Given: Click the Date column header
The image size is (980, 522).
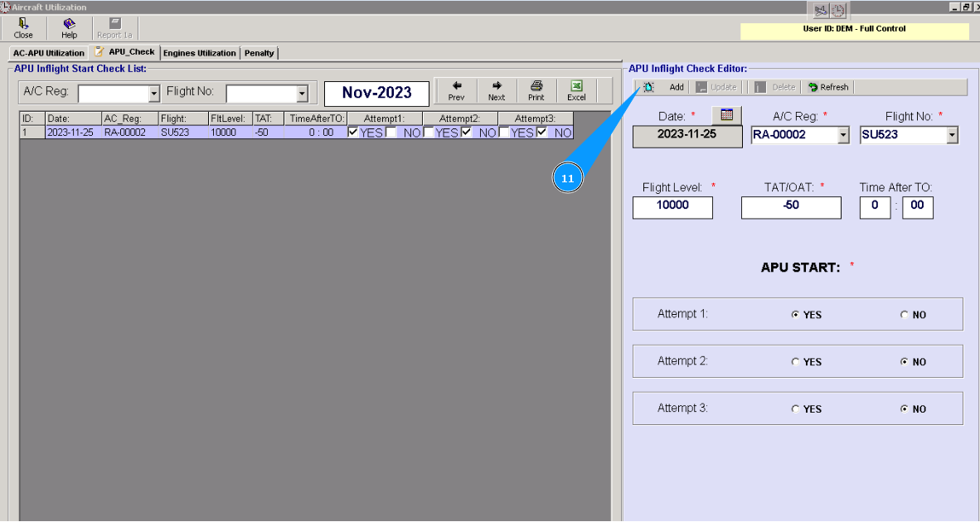Looking at the screenshot, I should (x=73, y=118).
